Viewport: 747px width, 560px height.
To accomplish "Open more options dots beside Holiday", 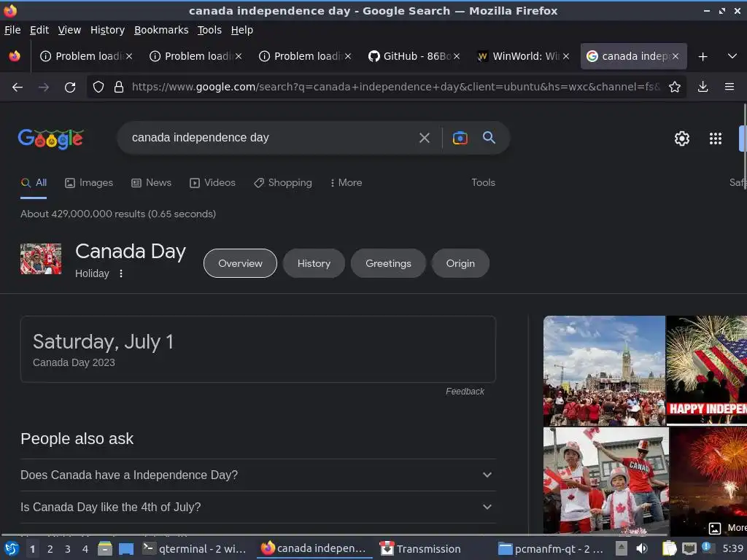I will pos(121,273).
